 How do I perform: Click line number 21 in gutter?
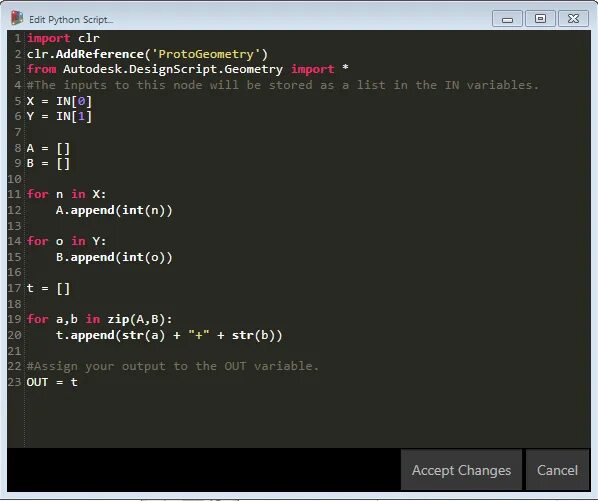coord(14,351)
